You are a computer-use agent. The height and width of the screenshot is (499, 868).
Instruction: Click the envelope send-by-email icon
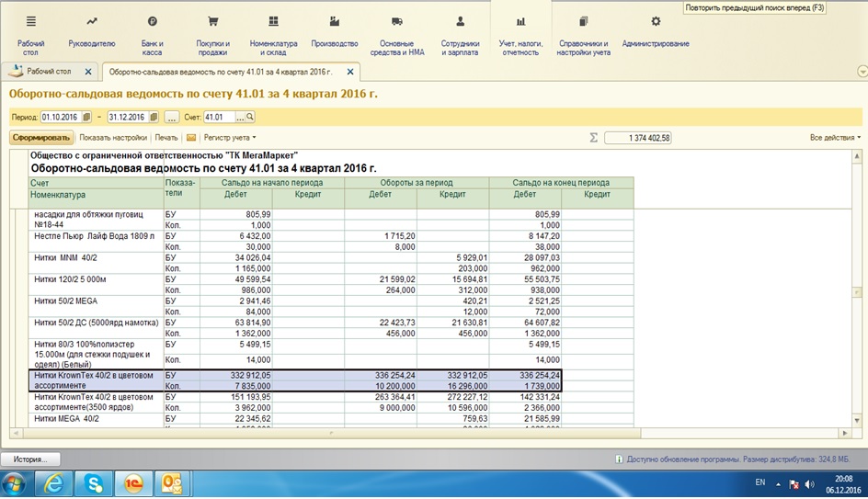[191, 138]
